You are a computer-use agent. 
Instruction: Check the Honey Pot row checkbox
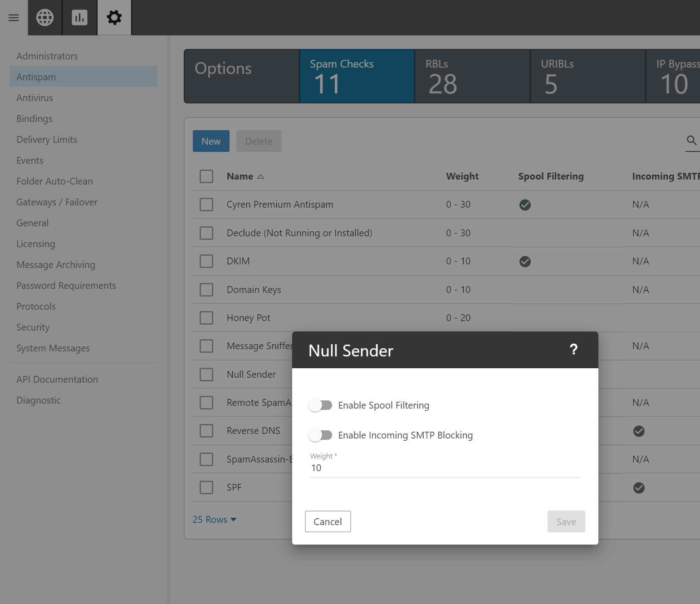(206, 318)
